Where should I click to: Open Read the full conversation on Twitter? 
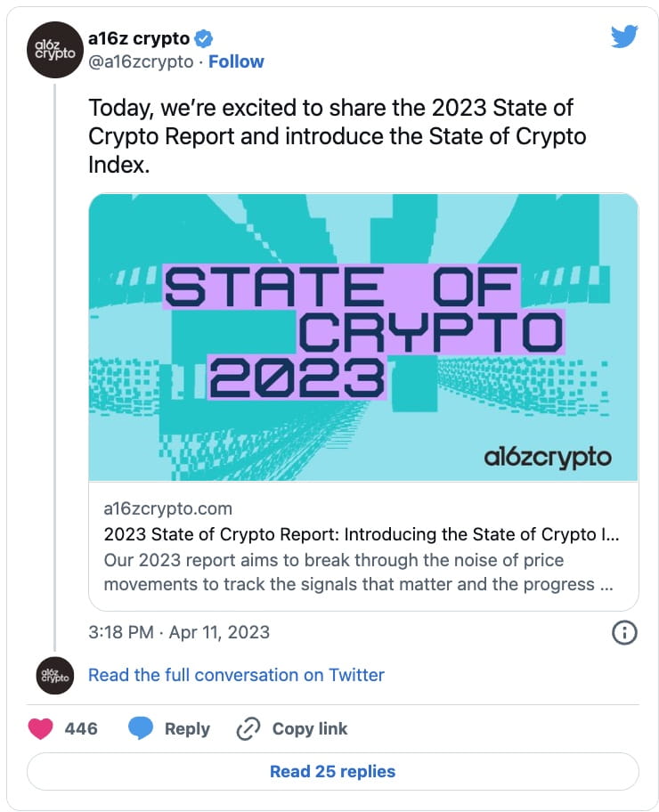[x=235, y=675]
